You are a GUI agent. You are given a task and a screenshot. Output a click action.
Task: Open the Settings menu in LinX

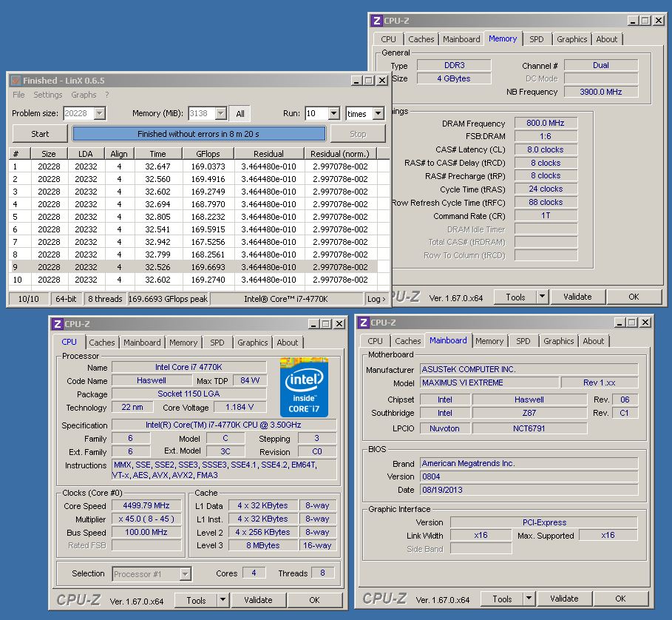pos(48,95)
